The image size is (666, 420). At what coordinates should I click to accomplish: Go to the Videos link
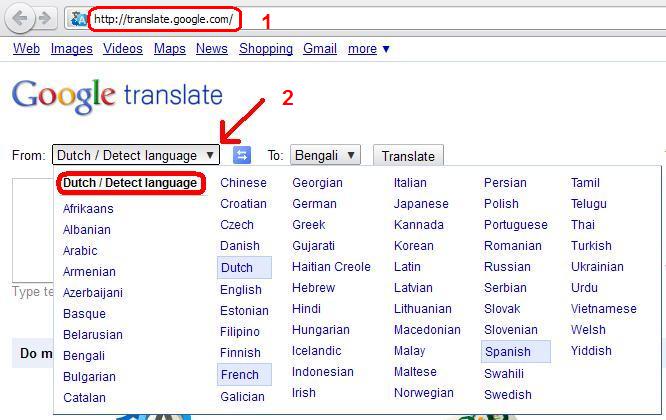(x=123, y=49)
